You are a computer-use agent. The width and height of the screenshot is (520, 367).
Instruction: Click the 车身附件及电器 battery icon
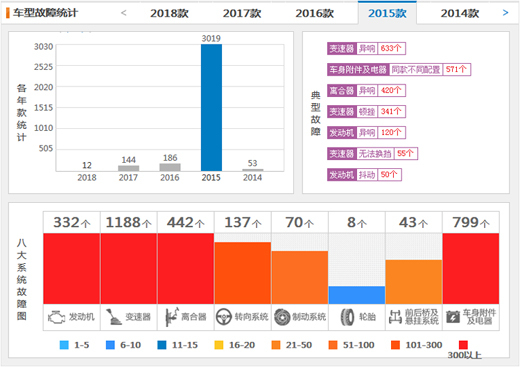tap(453, 317)
